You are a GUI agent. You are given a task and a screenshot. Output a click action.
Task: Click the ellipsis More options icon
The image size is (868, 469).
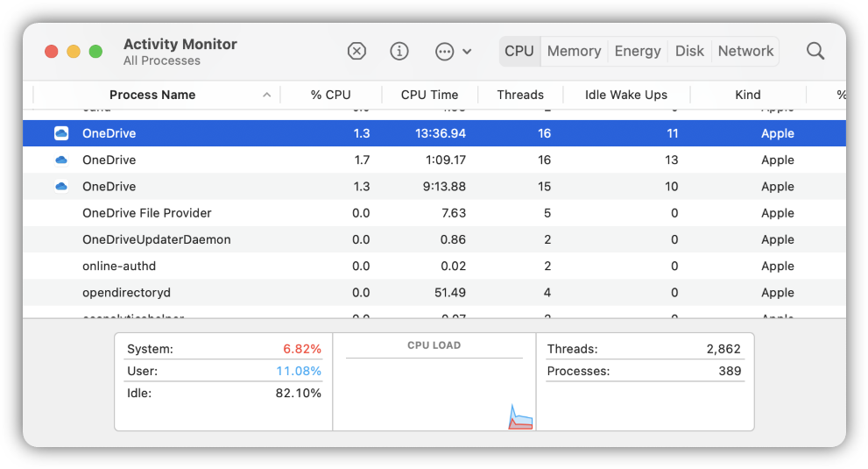pyautogui.click(x=444, y=51)
